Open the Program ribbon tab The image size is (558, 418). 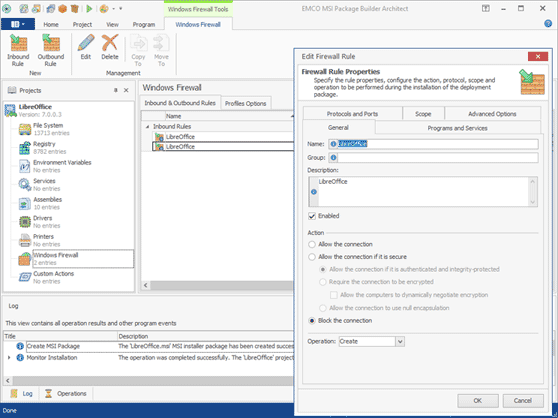pos(144,25)
